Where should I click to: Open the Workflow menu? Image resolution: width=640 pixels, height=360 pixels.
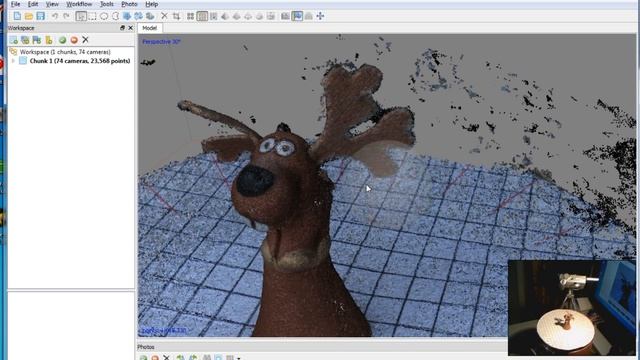tap(79, 4)
